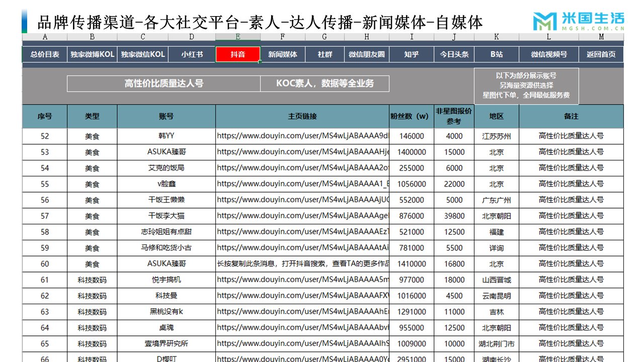Screen dimensions: 644x362
Task: Select region cell 广东广州
Action: [x=497, y=200]
